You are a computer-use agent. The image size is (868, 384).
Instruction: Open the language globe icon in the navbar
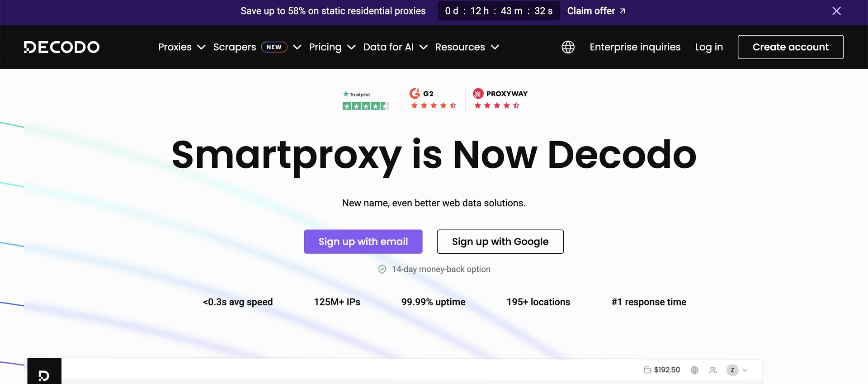[x=568, y=47]
